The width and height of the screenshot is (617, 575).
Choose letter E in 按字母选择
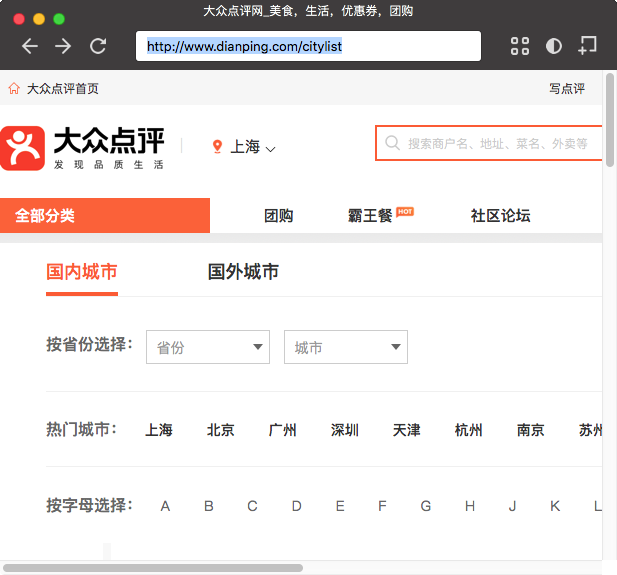[x=340, y=506]
